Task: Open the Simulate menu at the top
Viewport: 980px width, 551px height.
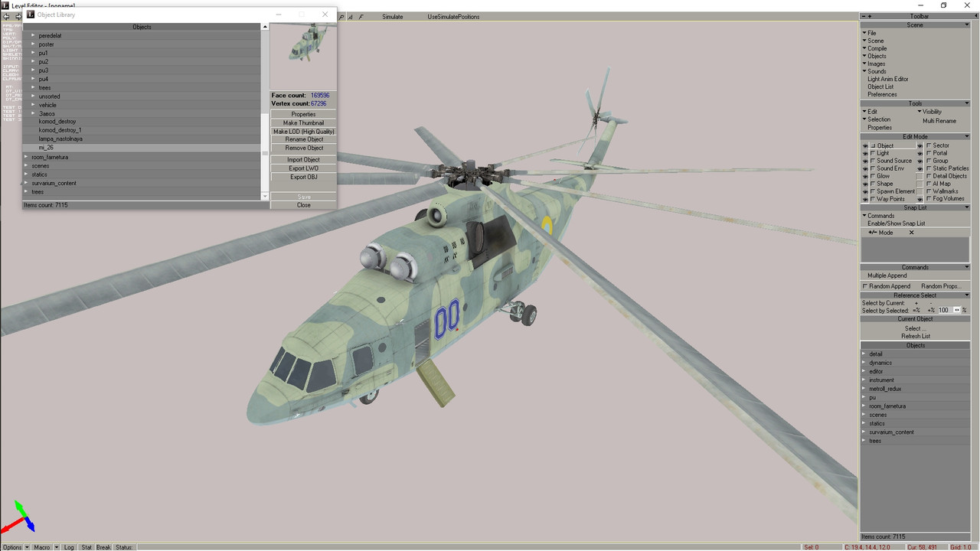Action: pyautogui.click(x=393, y=16)
